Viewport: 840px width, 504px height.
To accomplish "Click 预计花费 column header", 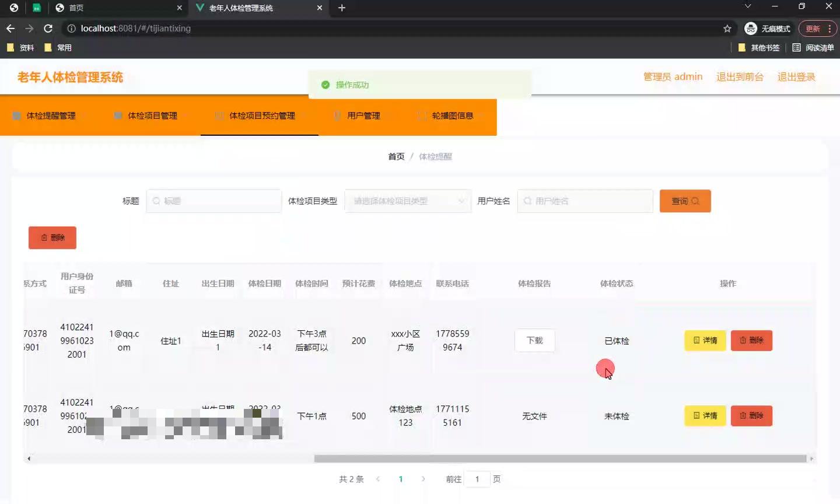I will click(359, 283).
